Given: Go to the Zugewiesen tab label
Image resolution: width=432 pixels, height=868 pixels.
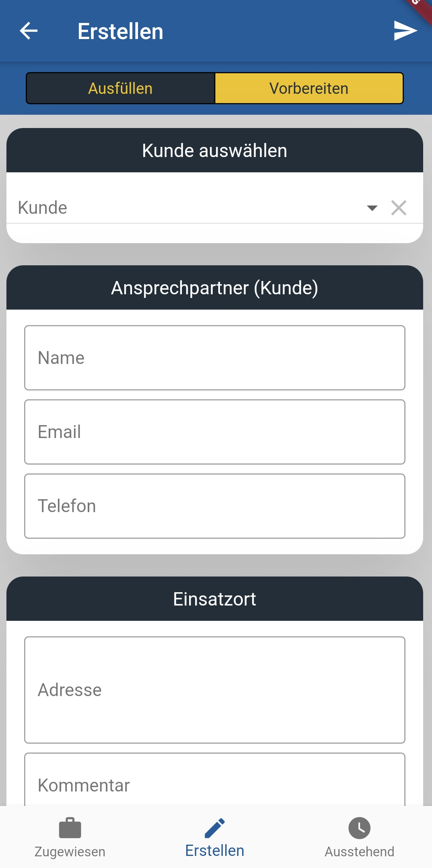Looking at the screenshot, I should coord(70,851).
